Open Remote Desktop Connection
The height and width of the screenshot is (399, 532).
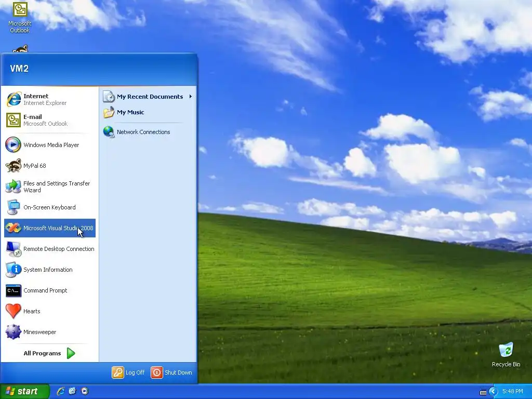coord(50,249)
